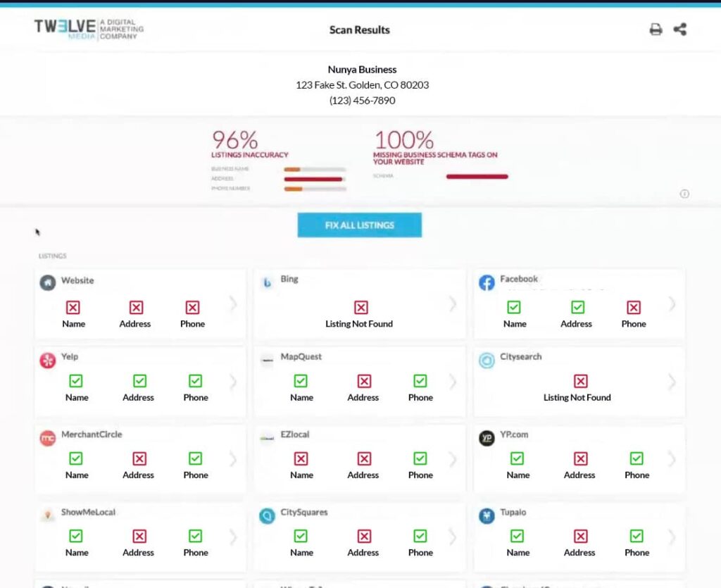Click the Website home icon
The height and width of the screenshot is (588, 721).
tap(48, 282)
